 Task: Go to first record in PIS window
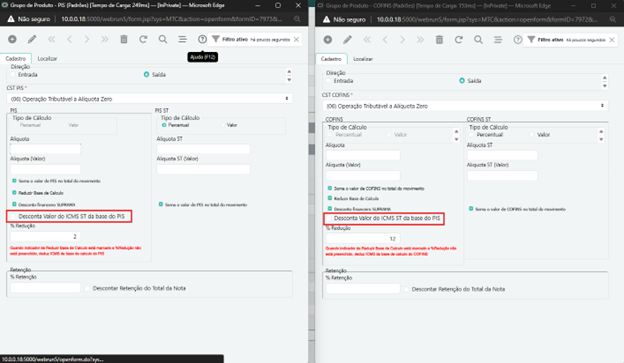(x=52, y=39)
